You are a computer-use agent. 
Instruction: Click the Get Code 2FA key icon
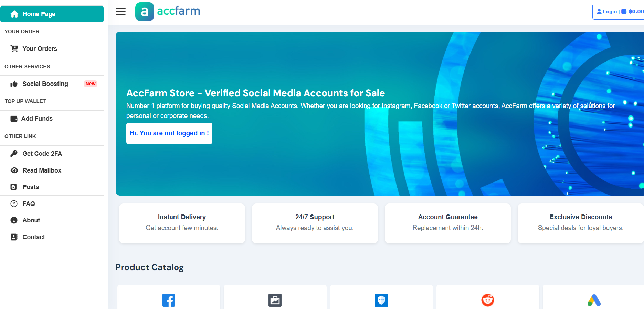[14, 154]
